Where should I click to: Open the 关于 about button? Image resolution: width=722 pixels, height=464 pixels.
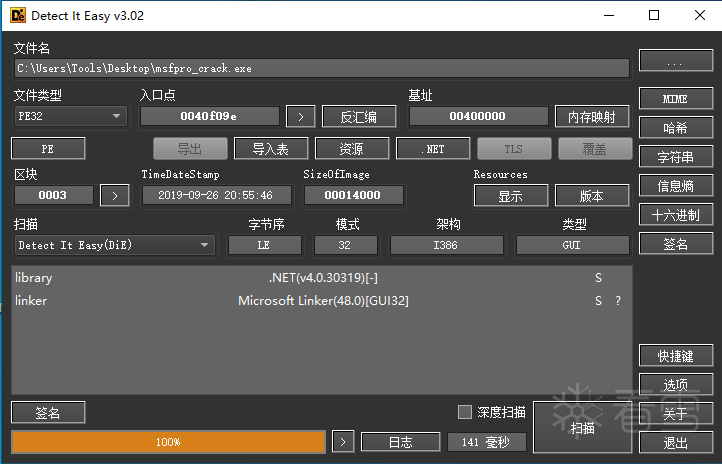(x=675, y=413)
